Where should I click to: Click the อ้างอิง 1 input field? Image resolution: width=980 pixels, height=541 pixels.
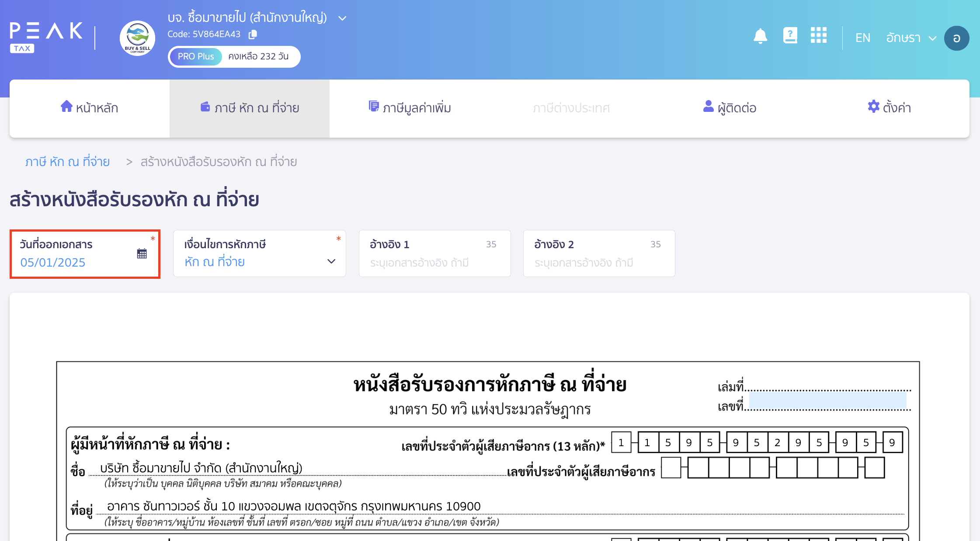coord(434,262)
